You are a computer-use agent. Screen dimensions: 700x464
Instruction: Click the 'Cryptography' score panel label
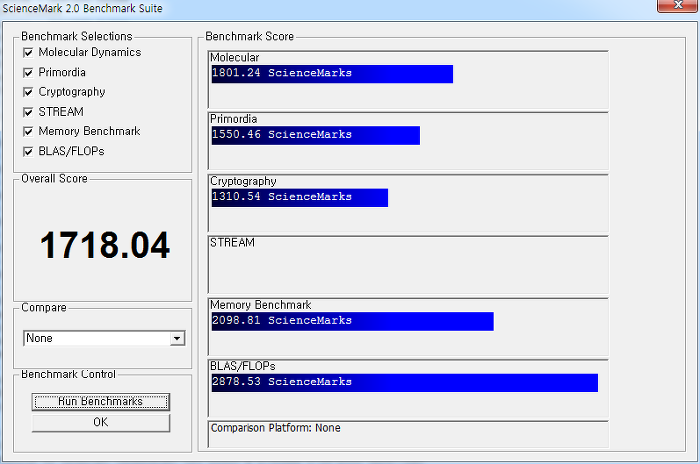pyautogui.click(x=243, y=181)
